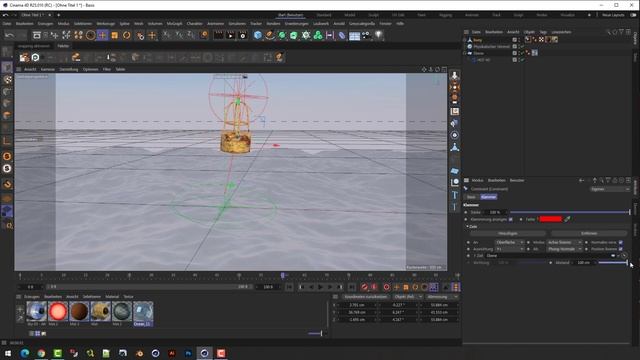Screen dimensions: 640x360
Task: Render to Picture Viewer icon
Action: pyautogui.click(x=231, y=36)
